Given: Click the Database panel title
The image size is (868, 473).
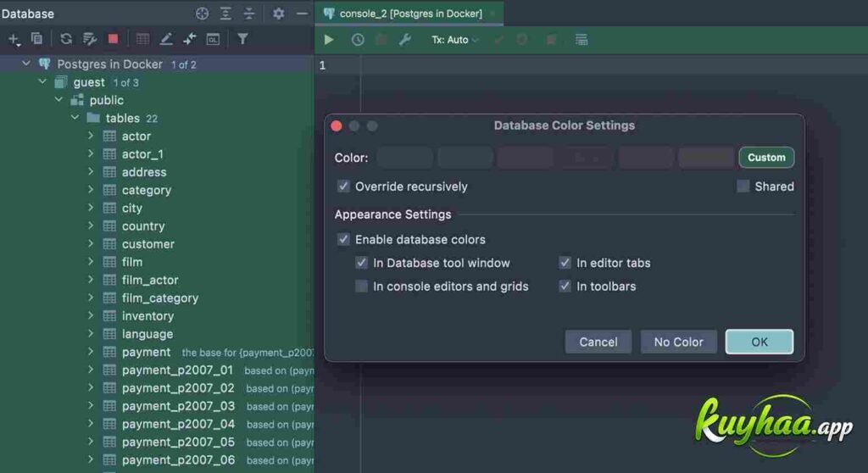Looking at the screenshot, I should coord(28,14).
